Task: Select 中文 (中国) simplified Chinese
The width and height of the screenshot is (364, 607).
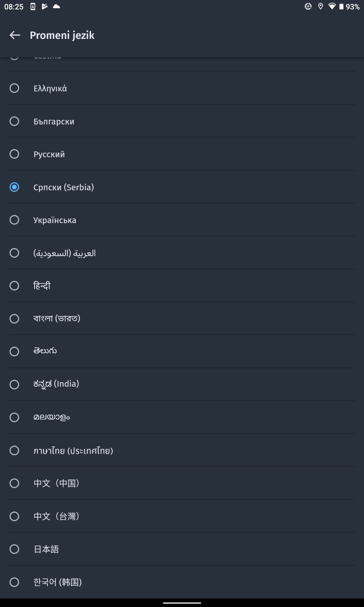Action: (14, 483)
